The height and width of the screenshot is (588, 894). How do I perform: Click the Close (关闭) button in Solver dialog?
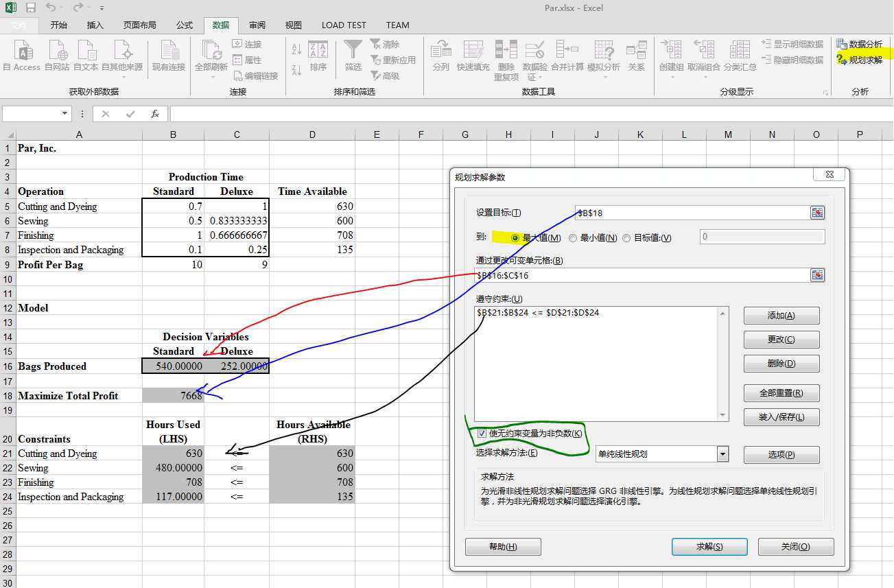tap(796, 547)
